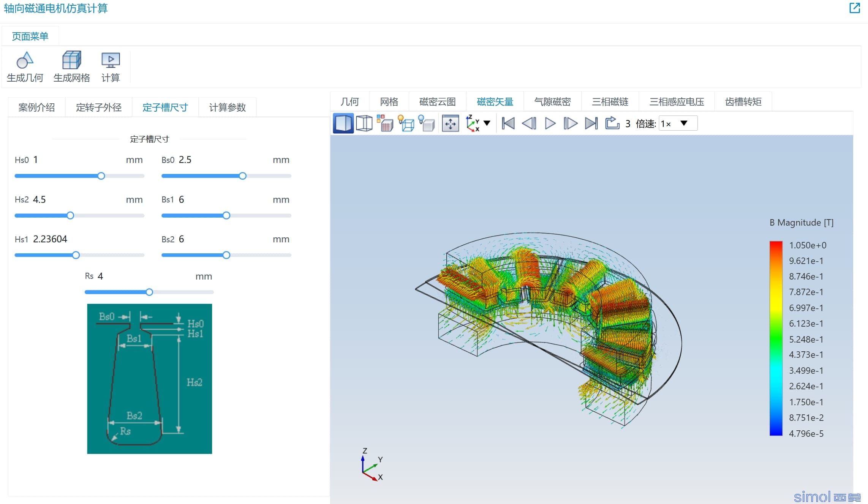Open axis orientation dropdown arrow
868x504 pixels.
click(x=487, y=123)
